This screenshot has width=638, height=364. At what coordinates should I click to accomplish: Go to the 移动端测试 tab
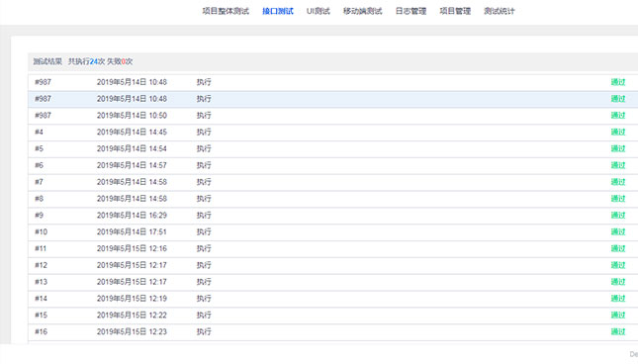pyautogui.click(x=363, y=11)
